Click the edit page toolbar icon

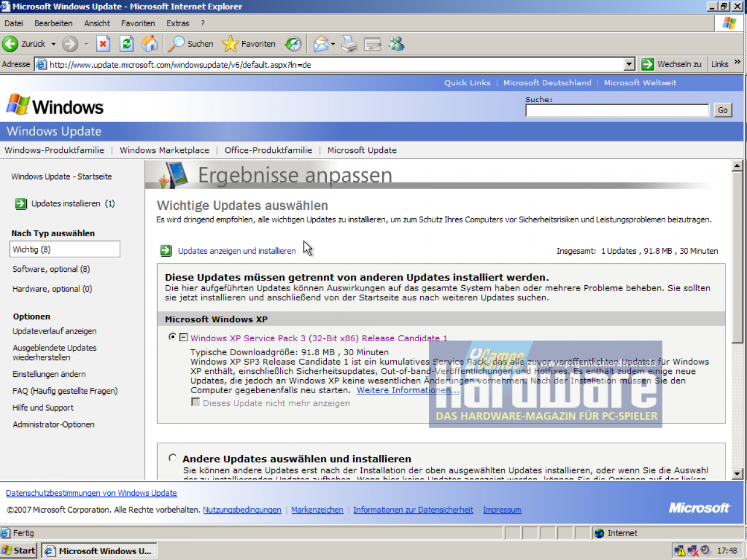pos(372,44)
